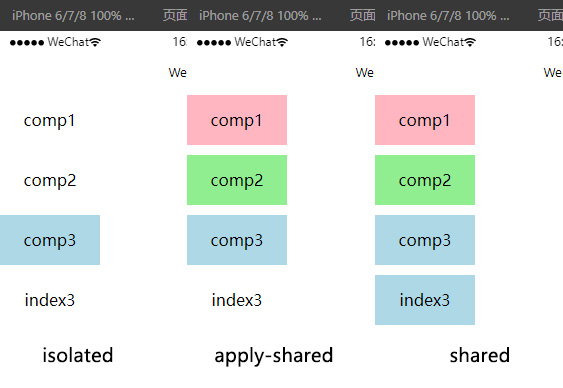Click pink comp1 block in apply-shared simulator
Viewport: 563px width, 388px height.
coord(237,120)
